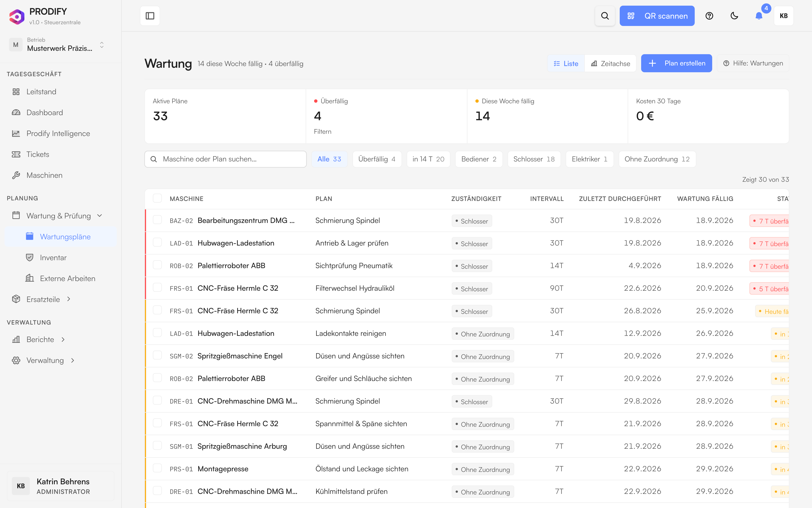Open help question-mark icon in header
The width and height of the screenshot is (812, 508).
709,16
